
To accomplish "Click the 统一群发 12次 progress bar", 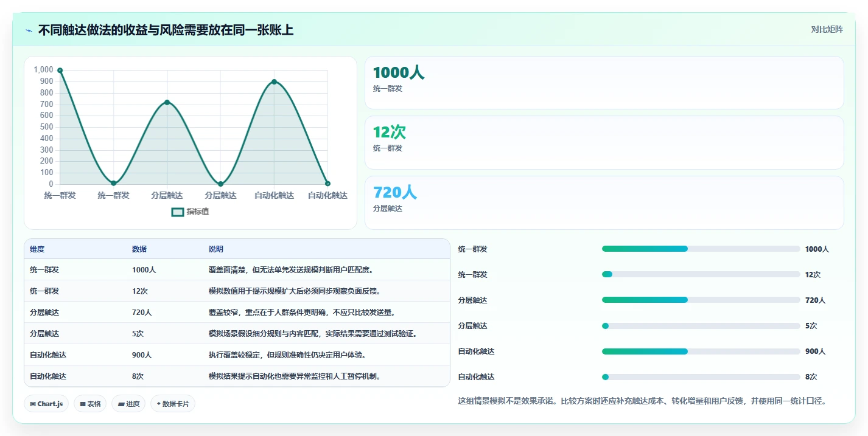I will click(x=701, y=274).
